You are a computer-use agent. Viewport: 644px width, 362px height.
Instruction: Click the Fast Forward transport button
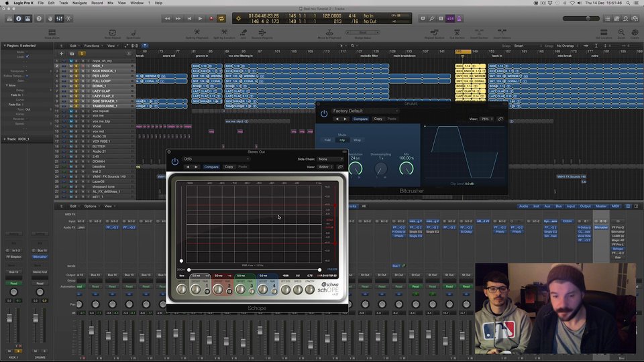point(178,19)
